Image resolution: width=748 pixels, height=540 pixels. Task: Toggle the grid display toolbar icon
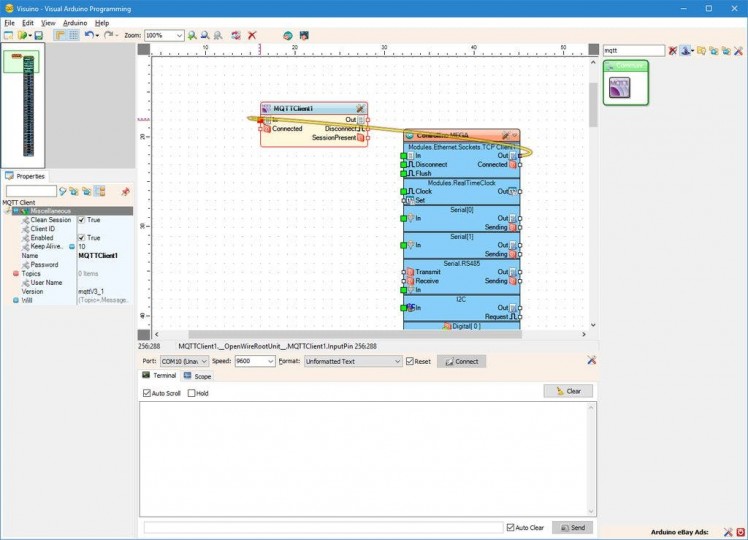[73, 35]
